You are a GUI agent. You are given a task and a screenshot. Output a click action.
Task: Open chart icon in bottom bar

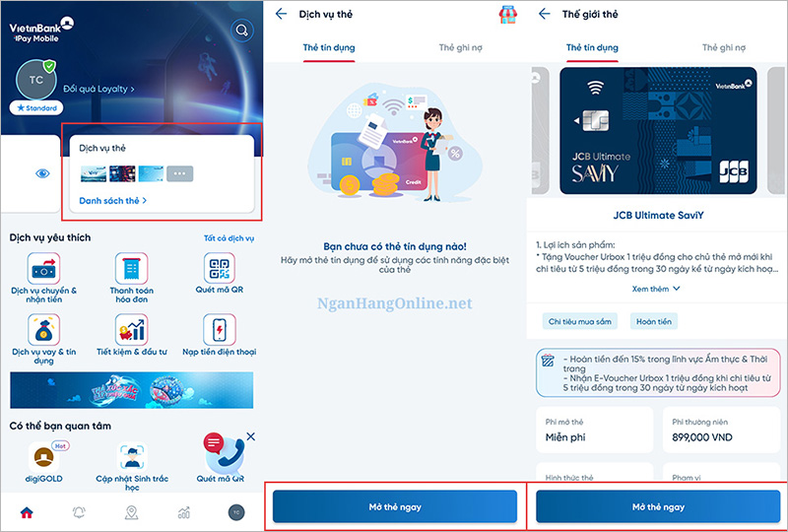click(x=184, y=512)
